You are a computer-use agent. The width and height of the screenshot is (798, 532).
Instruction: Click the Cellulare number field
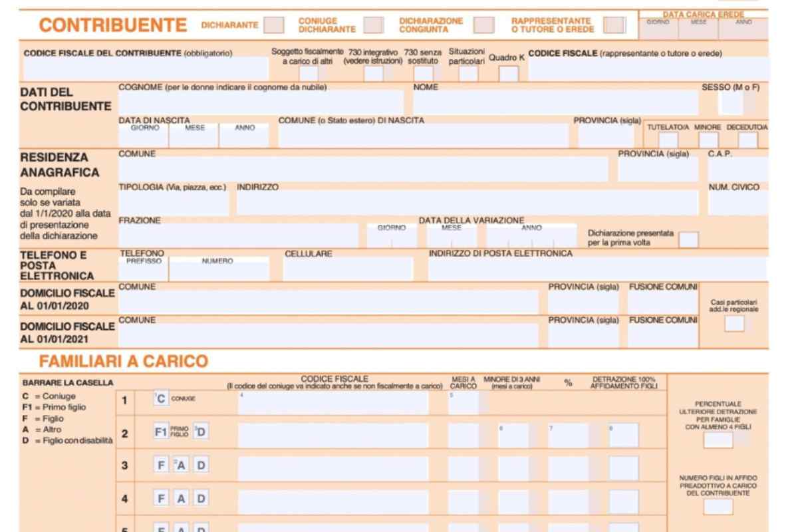point(348,269)
